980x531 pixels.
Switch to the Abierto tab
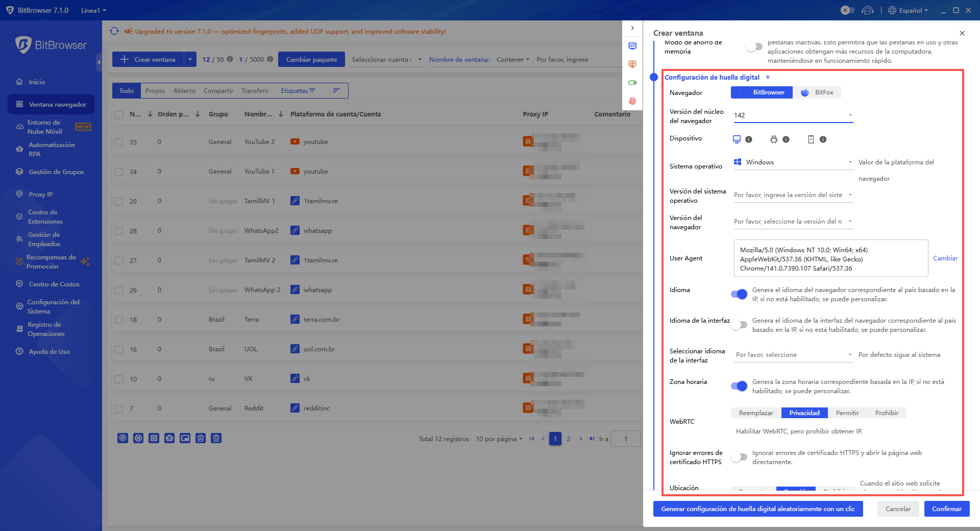coord(184,91)
